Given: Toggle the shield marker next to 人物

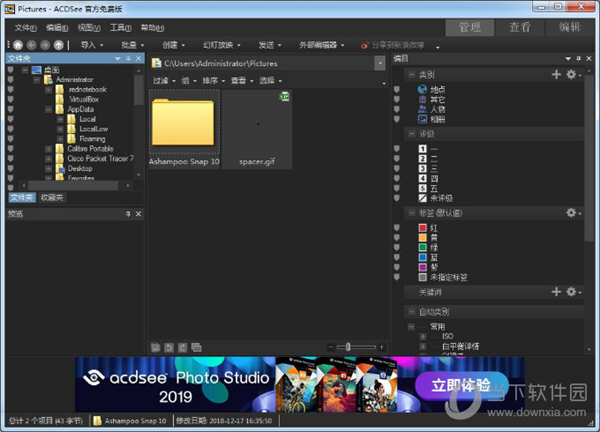Looking at the screenshot, I should pos(397,109).
